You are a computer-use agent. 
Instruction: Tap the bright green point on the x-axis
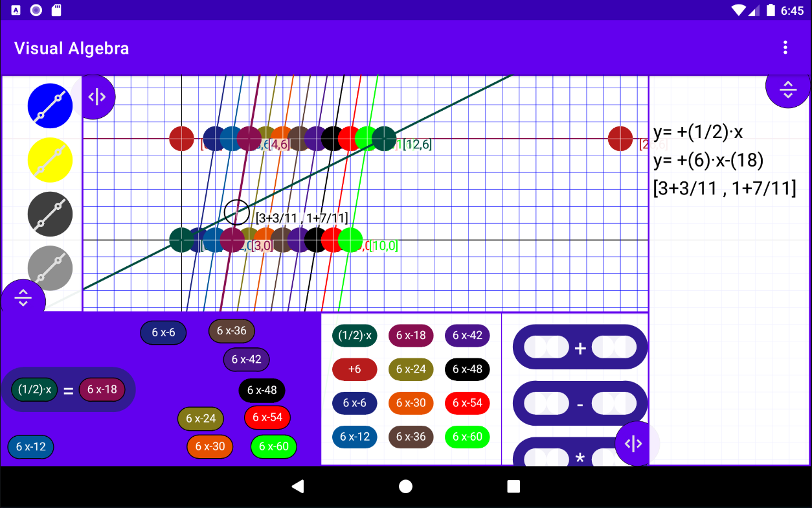(x=350, y=240)
